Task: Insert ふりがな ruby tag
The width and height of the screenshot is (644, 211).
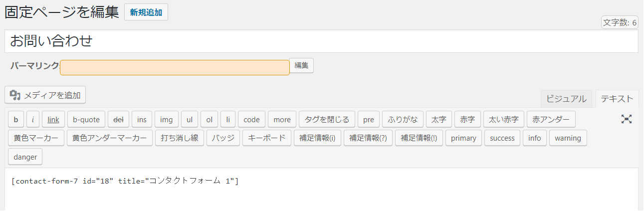Action: pyautogui.click(x=403, y=120)
